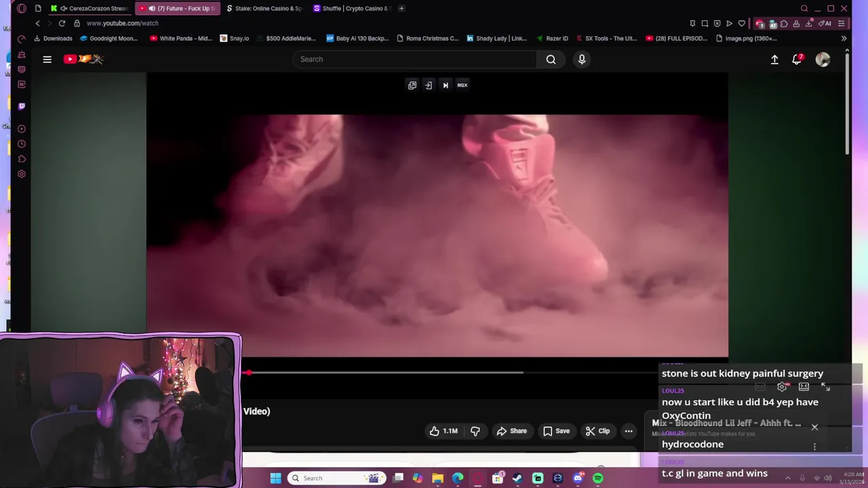Launch Steam from the taskbar

point(518,479)
